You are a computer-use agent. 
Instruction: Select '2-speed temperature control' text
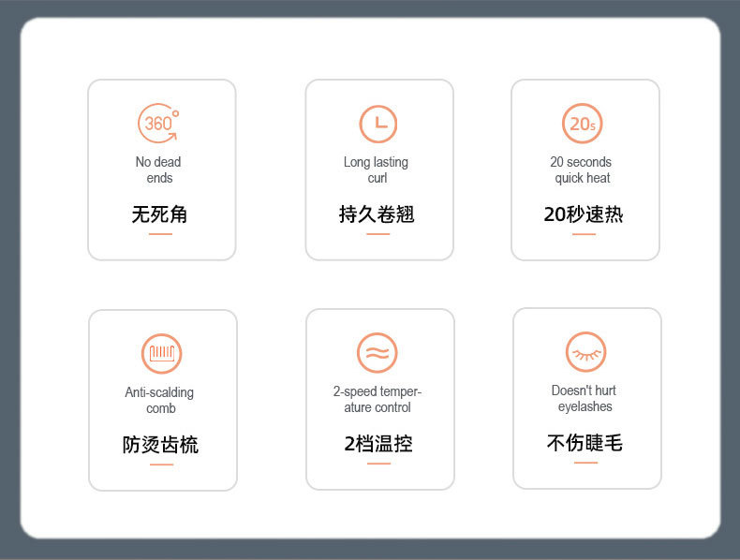click(x=377, y=400)
